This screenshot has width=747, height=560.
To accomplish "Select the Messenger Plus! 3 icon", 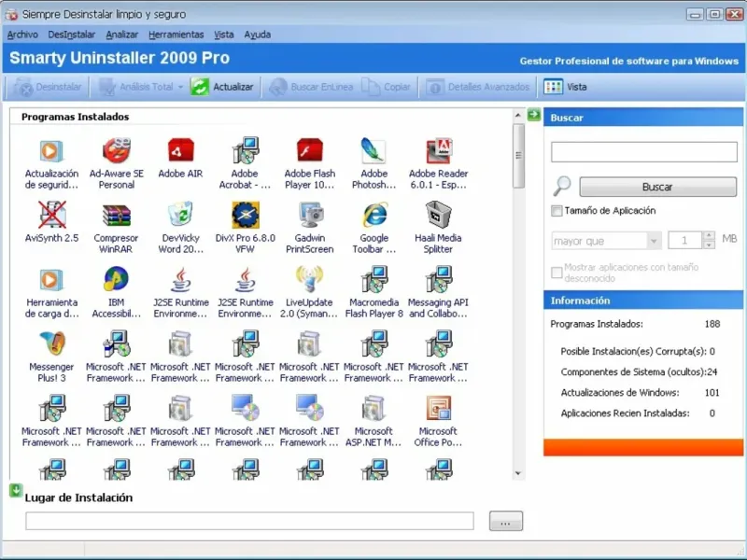I will coord(52,343).
